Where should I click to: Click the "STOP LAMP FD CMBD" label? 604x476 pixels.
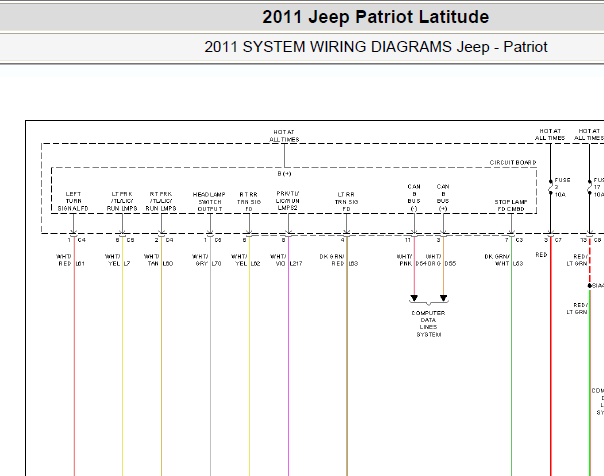coord(511,205)
